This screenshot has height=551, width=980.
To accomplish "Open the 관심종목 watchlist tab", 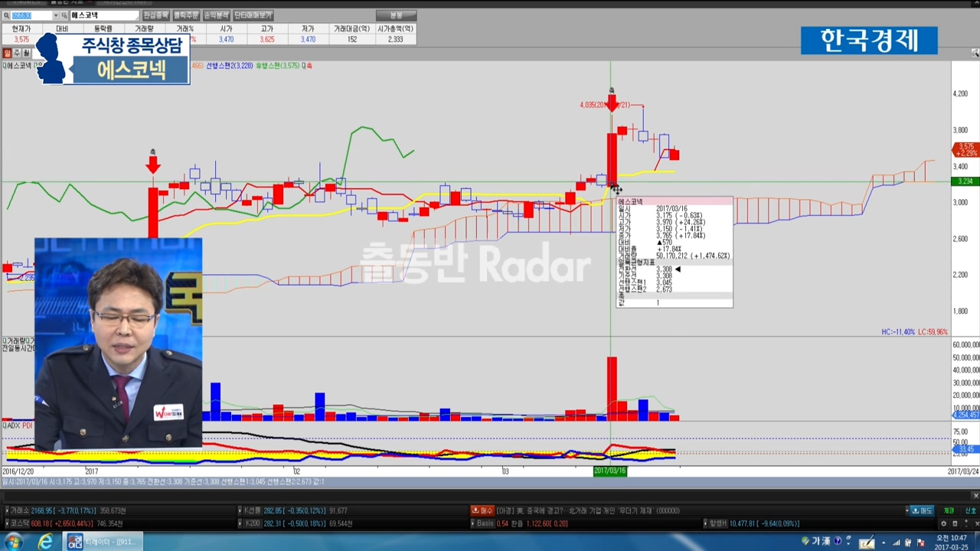I will pyautogui.click(x=156, y=15).
